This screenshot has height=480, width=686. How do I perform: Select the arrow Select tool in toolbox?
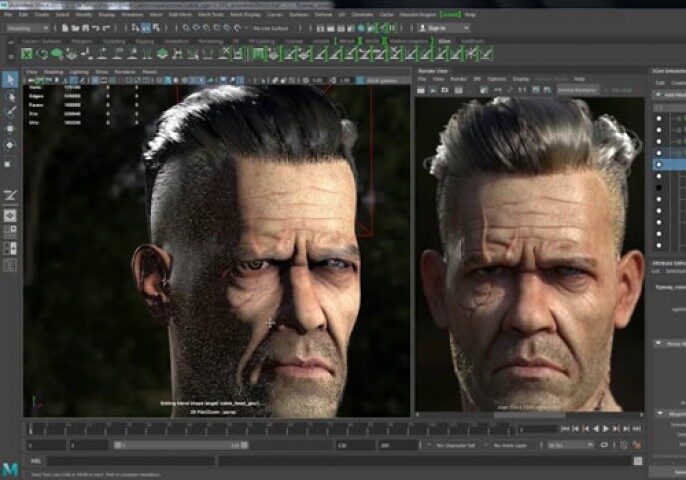pos(10,80)
